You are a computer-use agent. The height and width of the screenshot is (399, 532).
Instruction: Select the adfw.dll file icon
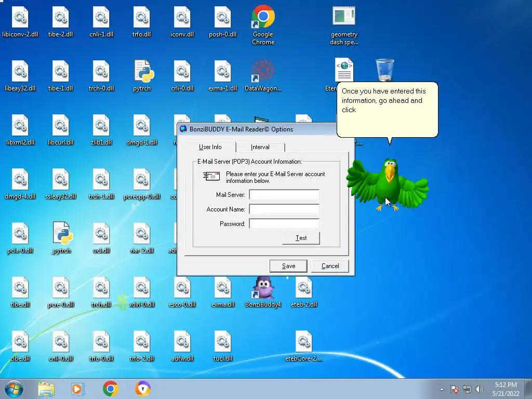pos(182,345)
